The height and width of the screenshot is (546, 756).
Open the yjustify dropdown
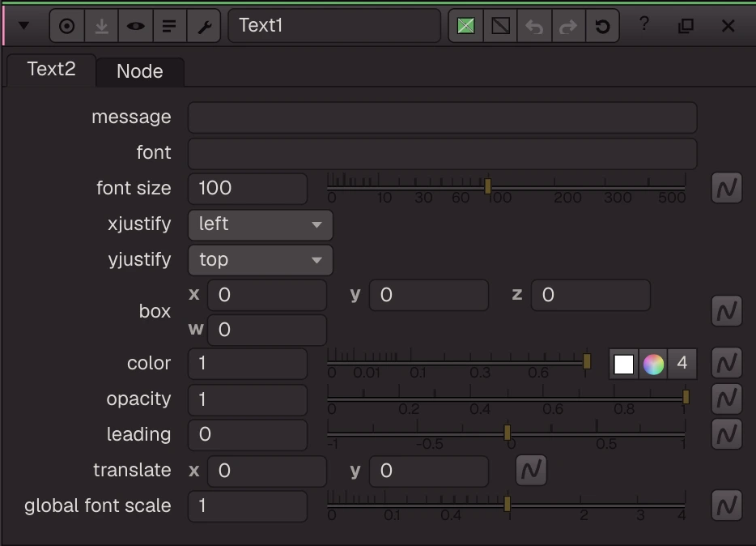pos(261,260)
